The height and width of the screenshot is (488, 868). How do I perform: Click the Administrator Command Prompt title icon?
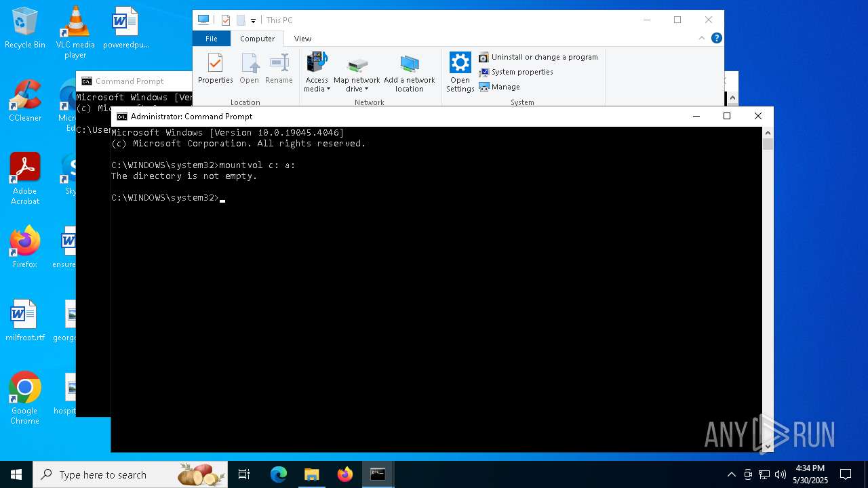click(x=122, y=117)
